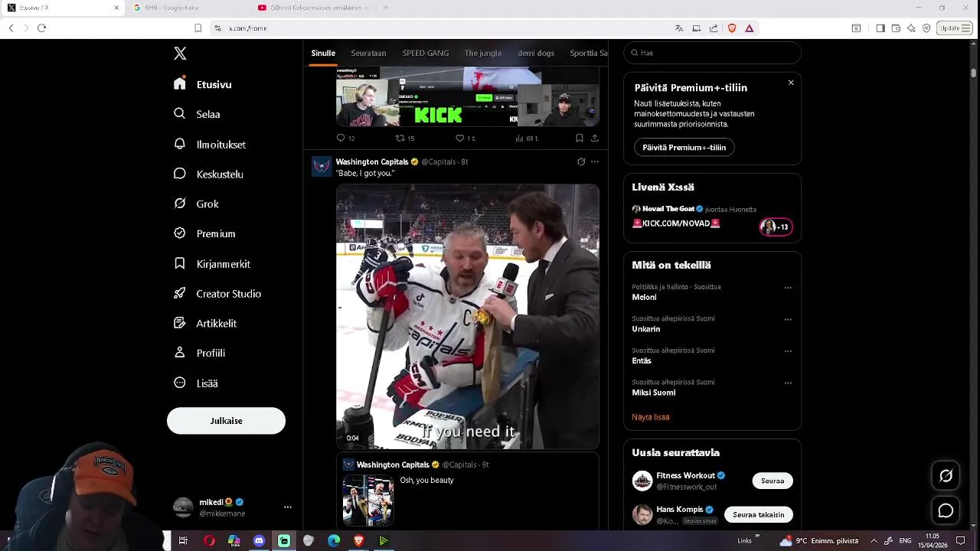Click Näytä lisää under trends
Screen dimensions: 980x551
tap(651, 417)
